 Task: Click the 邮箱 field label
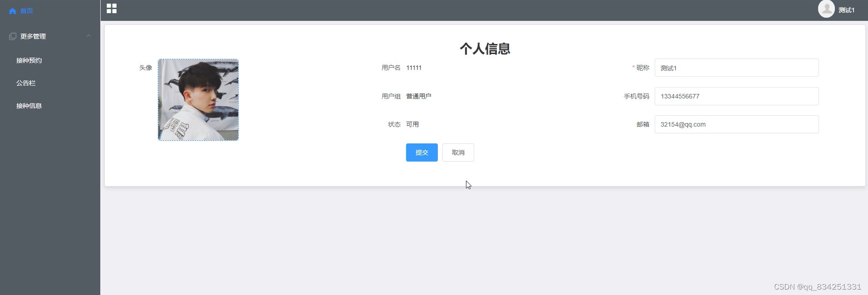click(x=642, y=124)
